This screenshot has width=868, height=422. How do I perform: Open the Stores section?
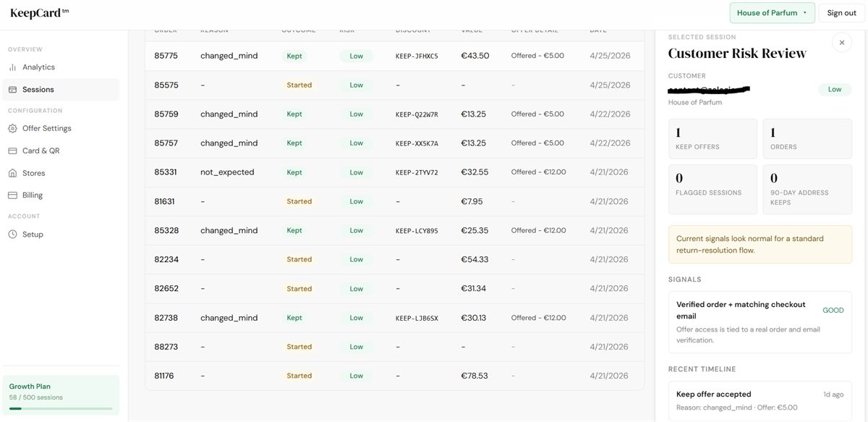click(61, 174)
